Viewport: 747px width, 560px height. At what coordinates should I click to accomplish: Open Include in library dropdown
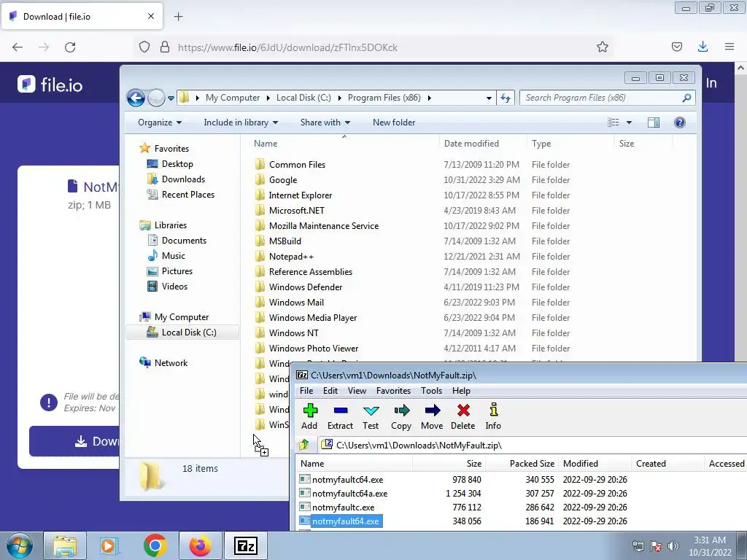[241, 122]
